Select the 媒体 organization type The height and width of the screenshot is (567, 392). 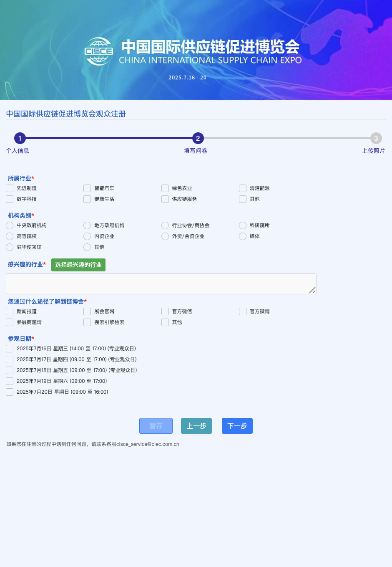(243, 236)
